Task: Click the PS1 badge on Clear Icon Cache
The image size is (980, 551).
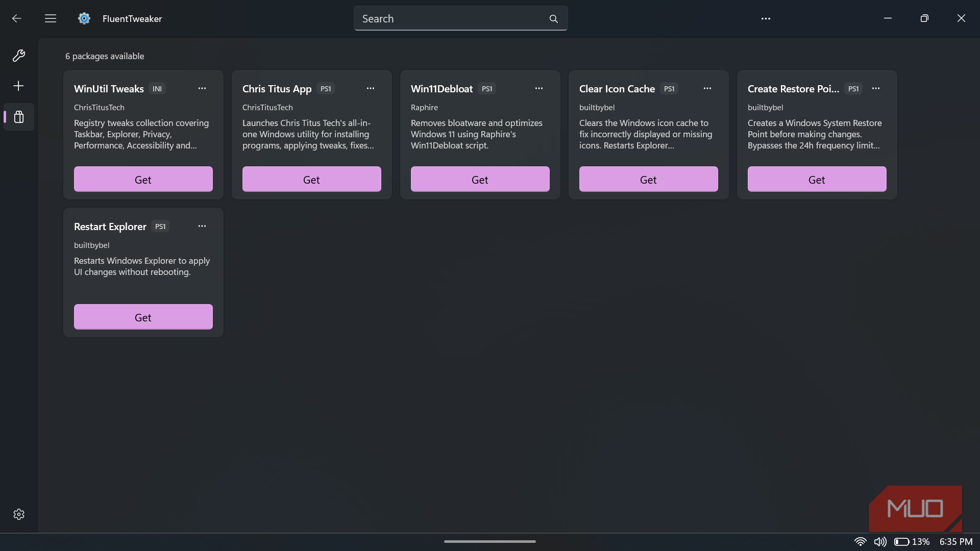Action: (669, 89)
